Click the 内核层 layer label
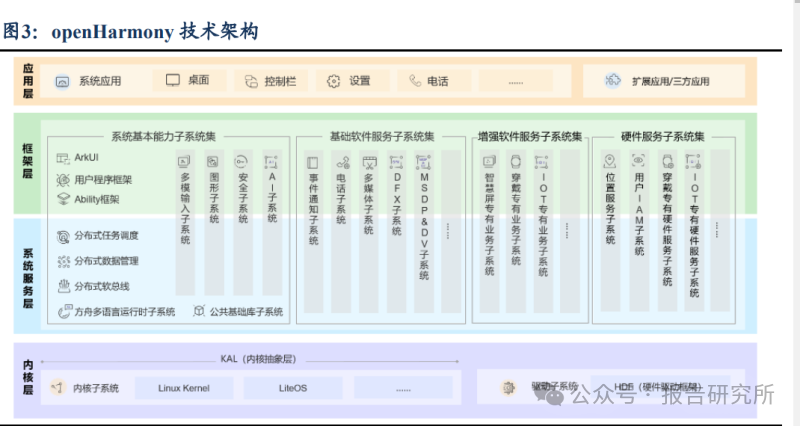The width and height of the screenshot is (800, 426). pyautogui.click(x=28, y=378)
